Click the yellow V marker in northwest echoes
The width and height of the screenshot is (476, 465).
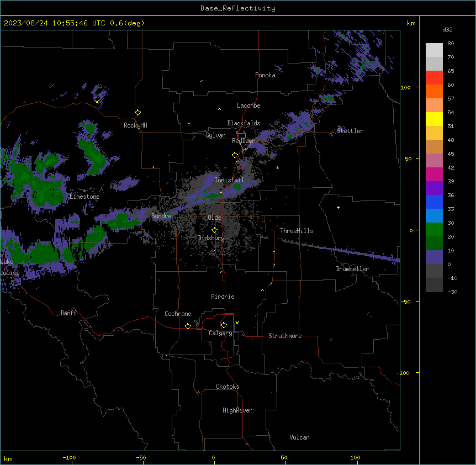(x=97, y=102)
